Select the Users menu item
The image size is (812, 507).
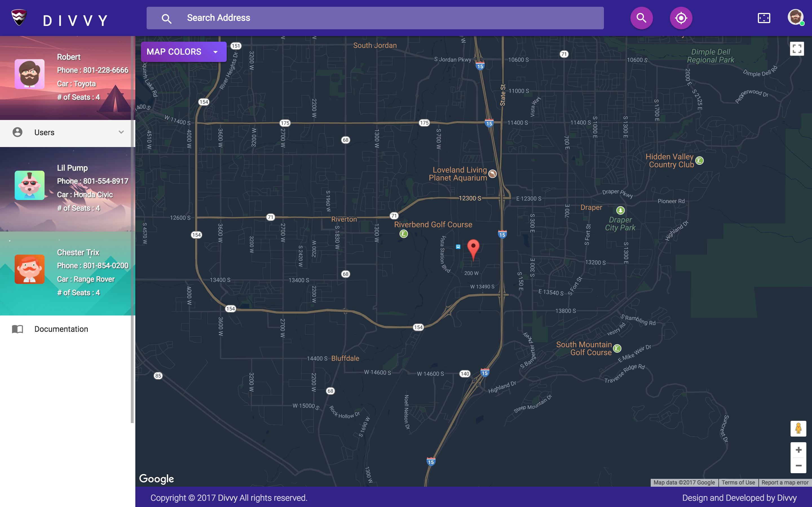(x=44, y=132)
